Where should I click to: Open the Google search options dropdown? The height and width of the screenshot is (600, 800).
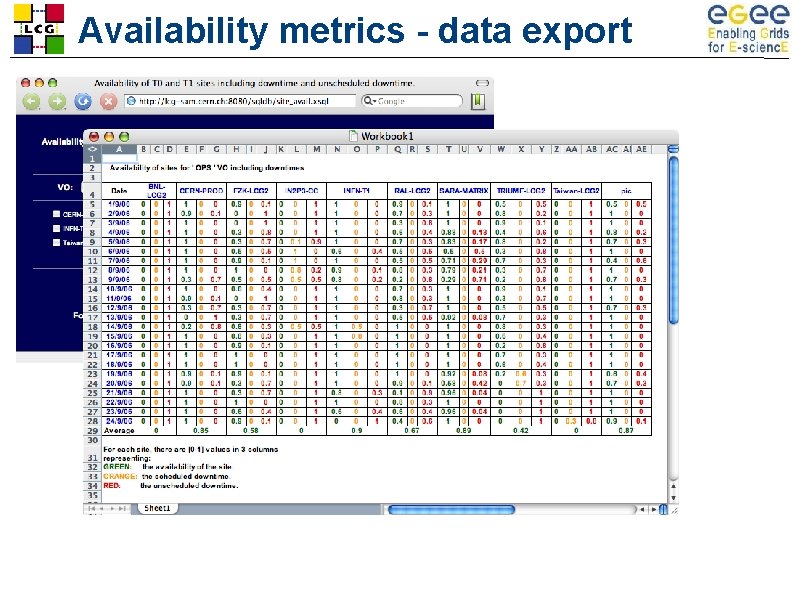[x=374, y=100]
